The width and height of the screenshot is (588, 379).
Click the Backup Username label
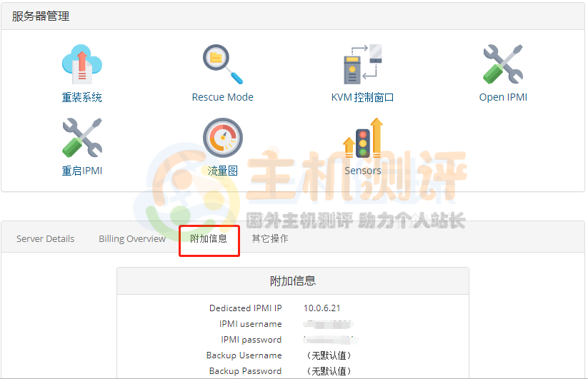click(x=244, y=355)
